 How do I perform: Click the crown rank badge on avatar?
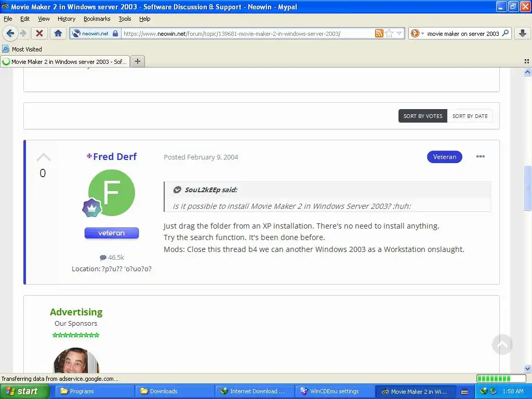[x=91, y=207]
